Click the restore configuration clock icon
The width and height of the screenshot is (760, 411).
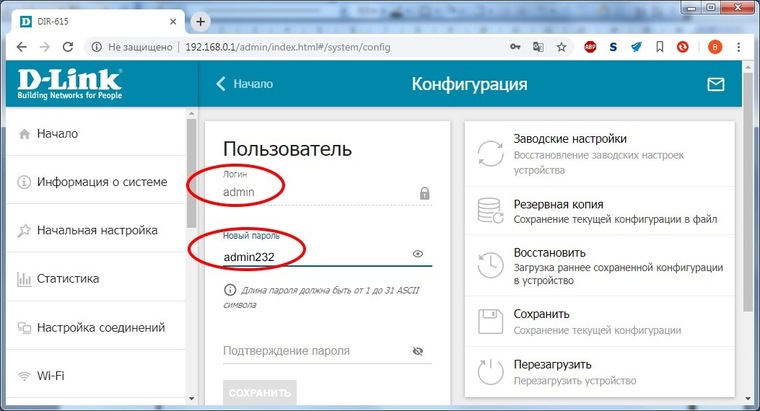pyautogui.click(x=490, y=263)
